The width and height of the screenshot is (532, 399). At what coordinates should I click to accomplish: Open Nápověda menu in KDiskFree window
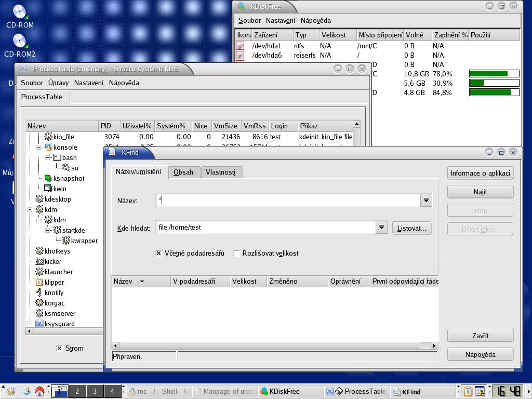point(315,20)
